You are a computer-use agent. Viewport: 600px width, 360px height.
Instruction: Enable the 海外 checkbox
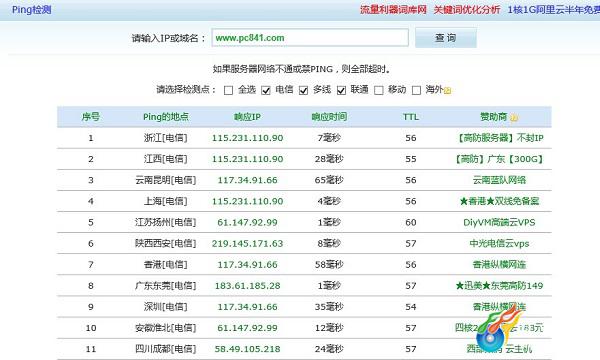(416, 90)
